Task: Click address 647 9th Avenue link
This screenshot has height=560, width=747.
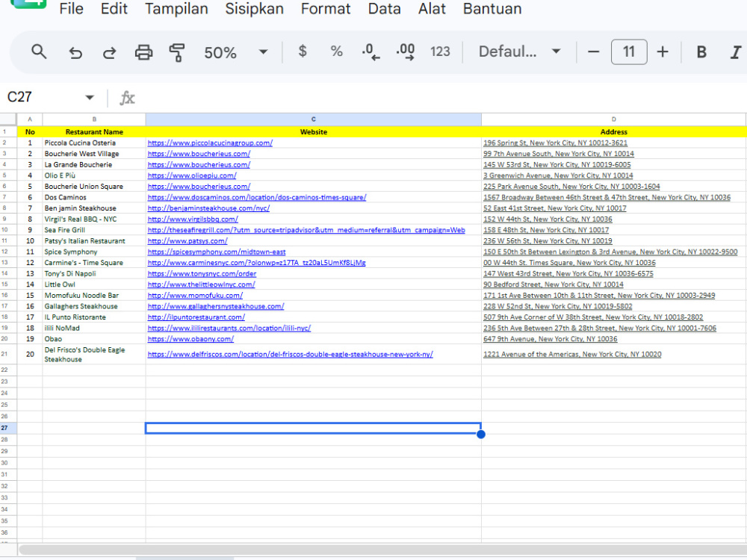Action: tap(551, 339)
